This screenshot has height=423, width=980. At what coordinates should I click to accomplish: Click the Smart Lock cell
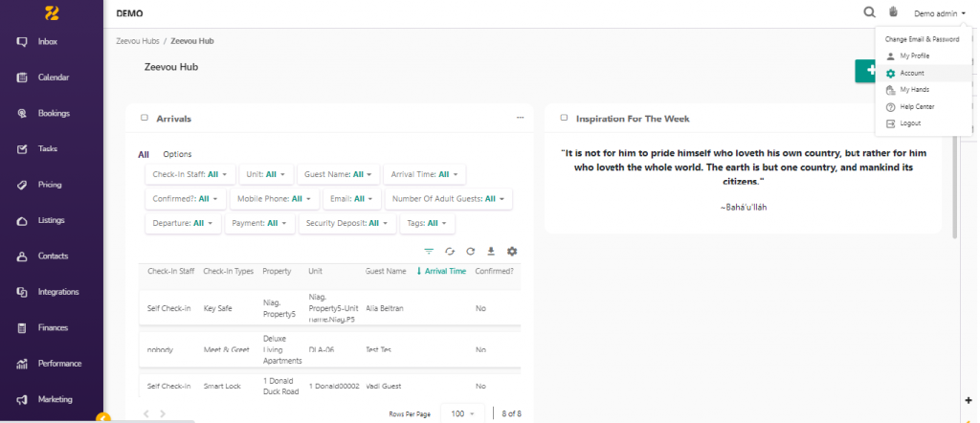click(x=222, y=386)
